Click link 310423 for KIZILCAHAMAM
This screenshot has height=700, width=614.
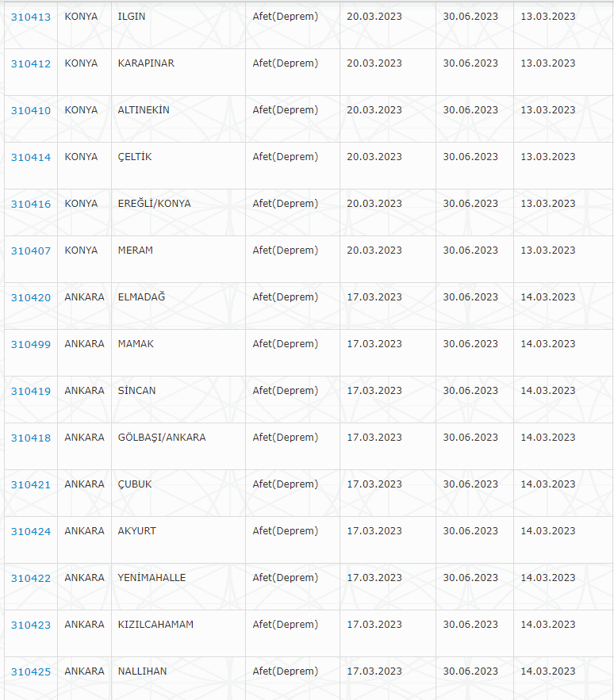click(30, 625)
